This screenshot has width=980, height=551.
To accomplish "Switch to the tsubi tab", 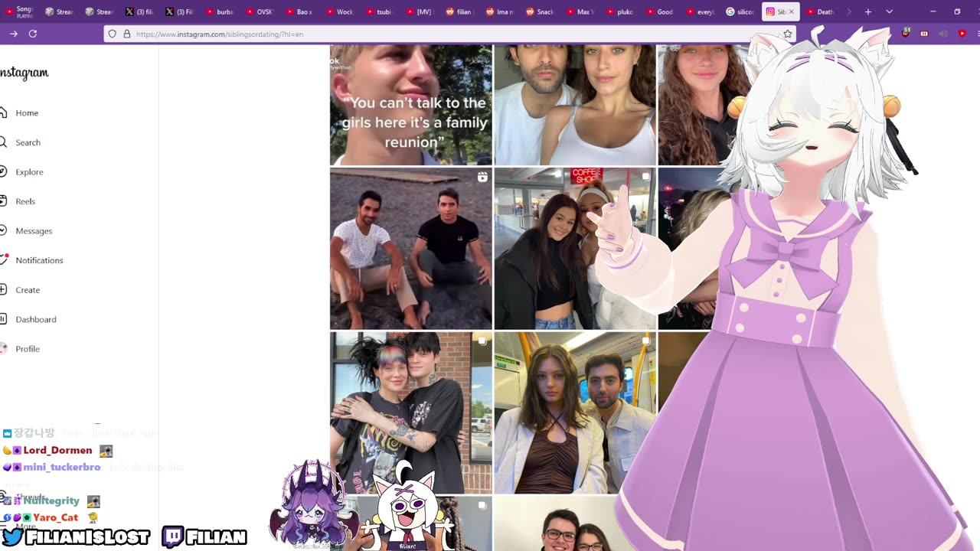I will click(x=379, y=11).
